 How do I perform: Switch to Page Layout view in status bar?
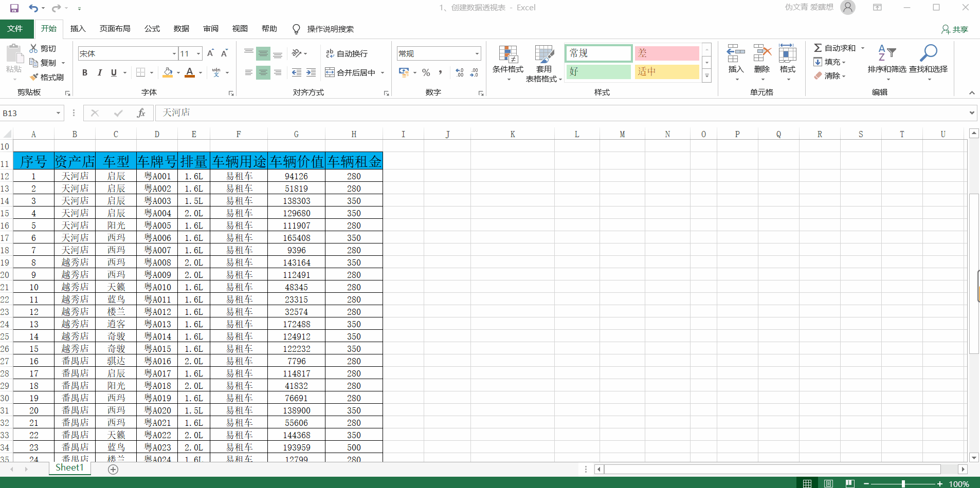[x=828, y=483]
